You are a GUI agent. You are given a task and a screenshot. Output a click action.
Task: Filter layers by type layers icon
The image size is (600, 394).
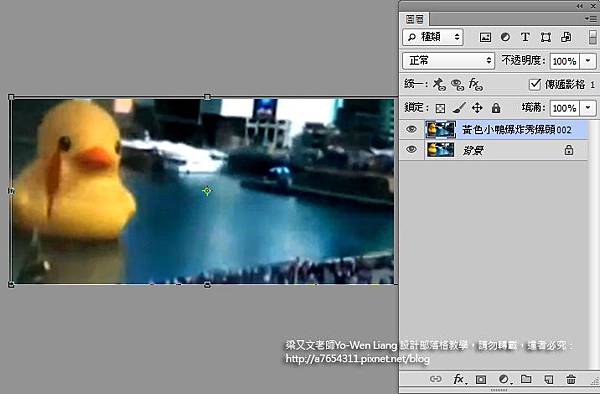tap(525, 37)
